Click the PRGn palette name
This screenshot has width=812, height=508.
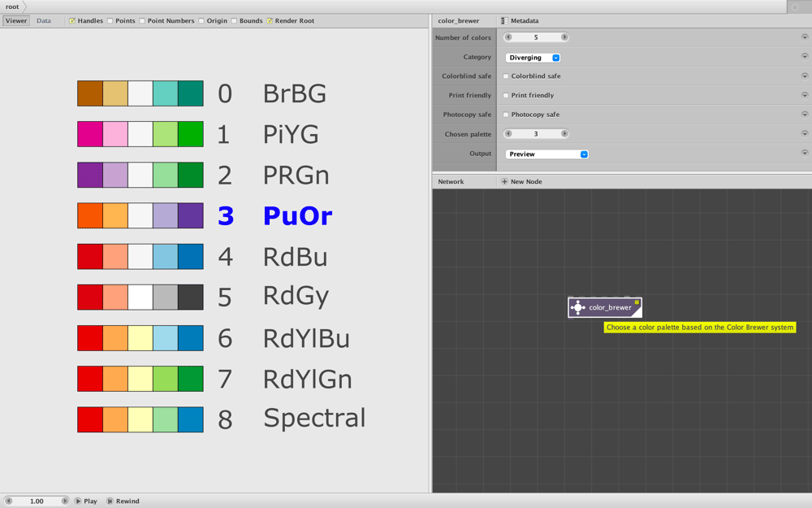click(x=296, y=176)
